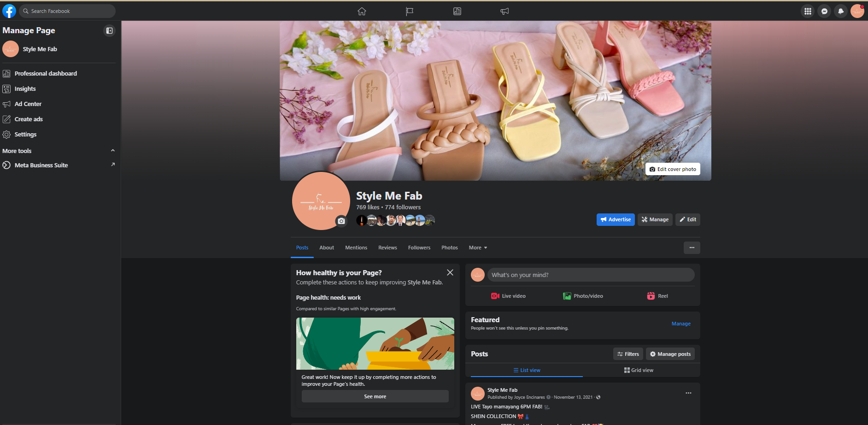Open the Ad Center megaphone icon in top bar

coord(504,11)
